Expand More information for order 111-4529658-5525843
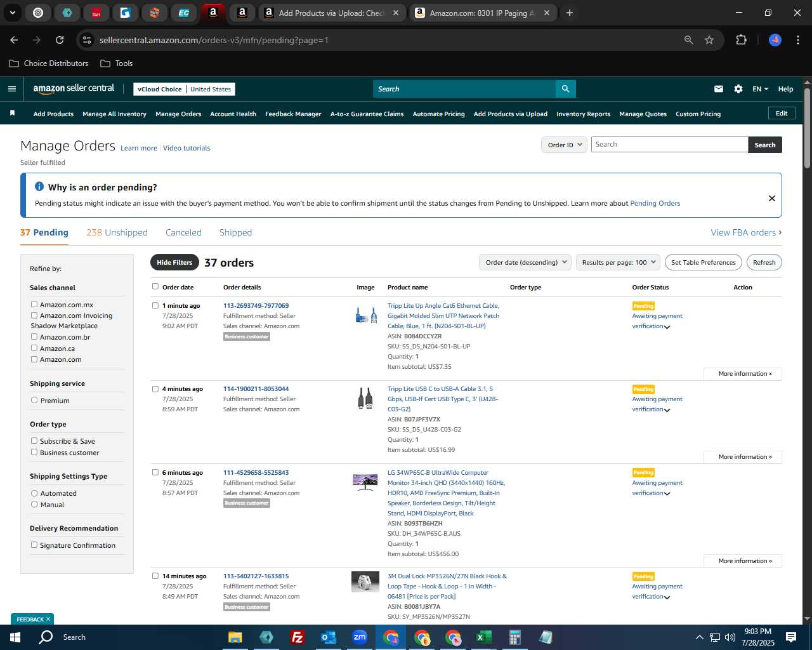 [x=743, y=561]
